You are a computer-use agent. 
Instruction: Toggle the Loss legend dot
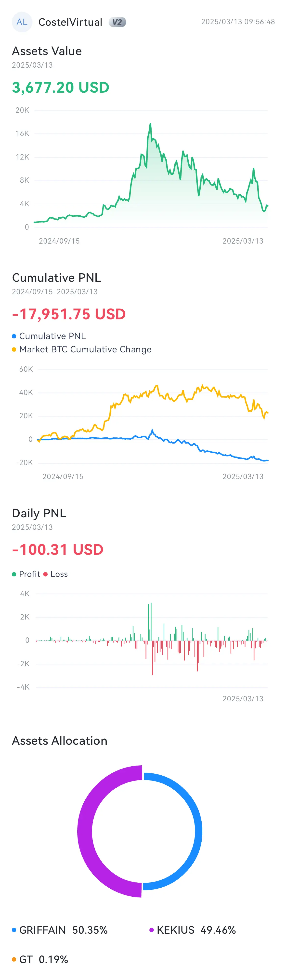(45, 574)
